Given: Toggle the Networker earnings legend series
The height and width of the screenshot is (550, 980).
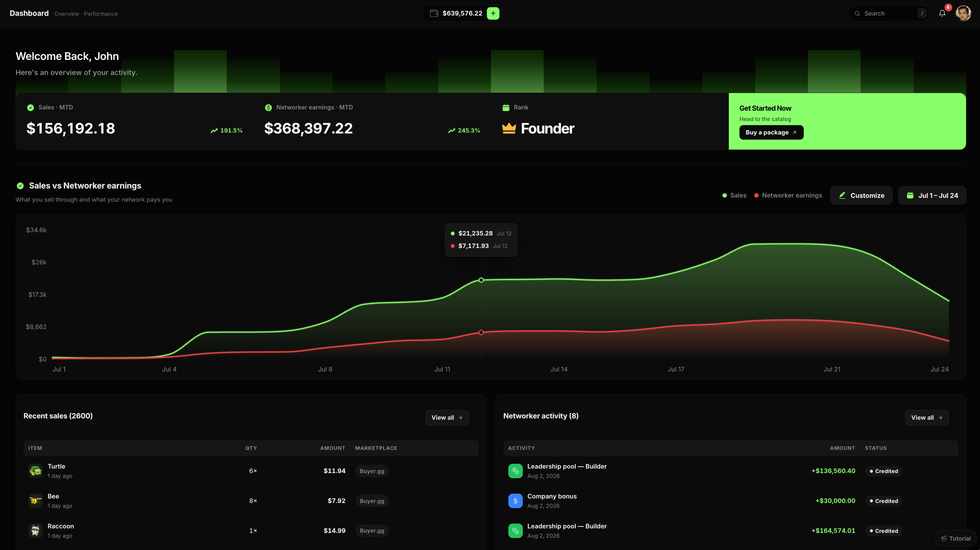Looking at the screenshot, I should [x=788, y=196].
